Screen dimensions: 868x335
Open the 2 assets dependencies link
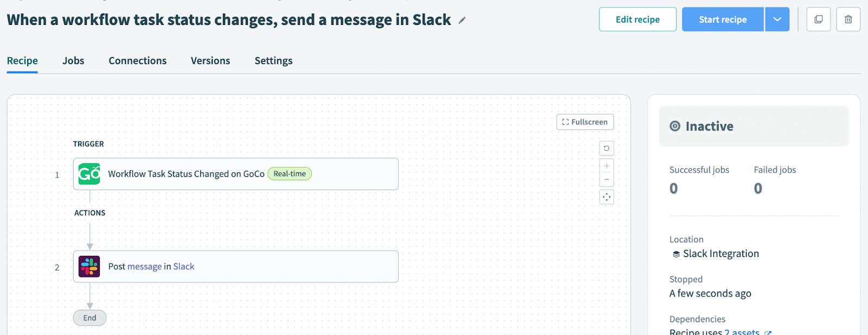point(742,332)
